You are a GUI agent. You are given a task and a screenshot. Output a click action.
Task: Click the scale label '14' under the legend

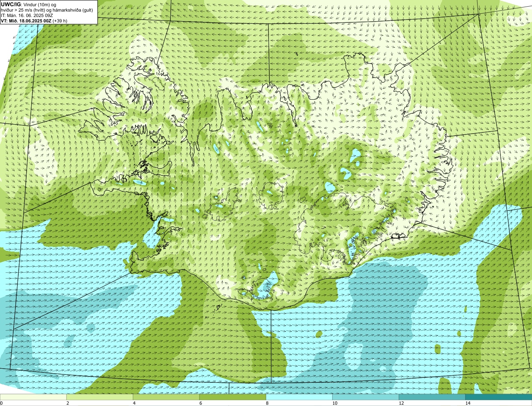[x=468, y=403]
